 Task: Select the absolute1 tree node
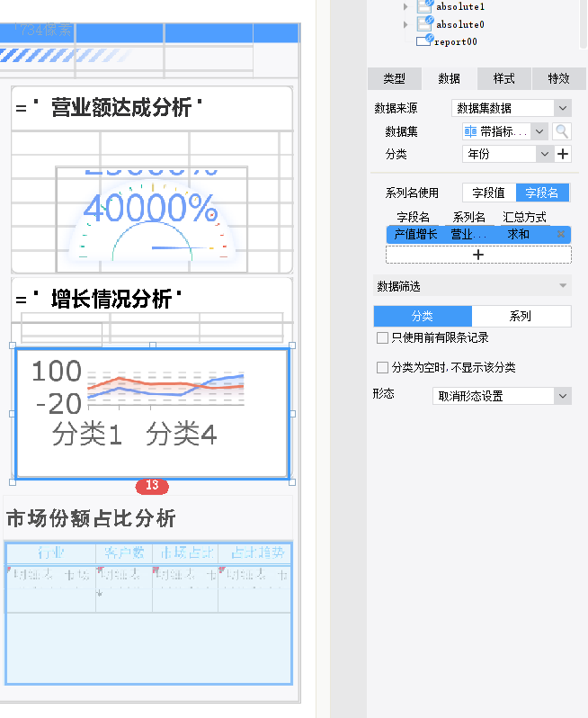pos(459,6)
